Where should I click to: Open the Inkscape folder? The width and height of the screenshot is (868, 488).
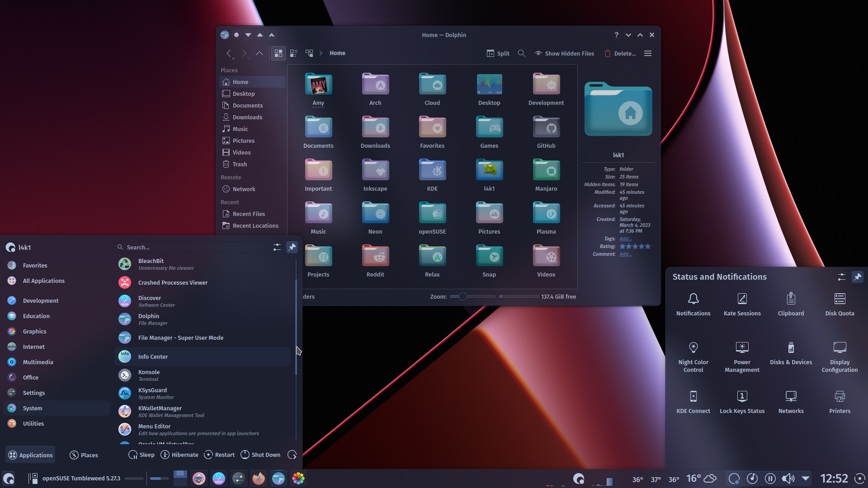pyautogui.click(x=375, y=175)
